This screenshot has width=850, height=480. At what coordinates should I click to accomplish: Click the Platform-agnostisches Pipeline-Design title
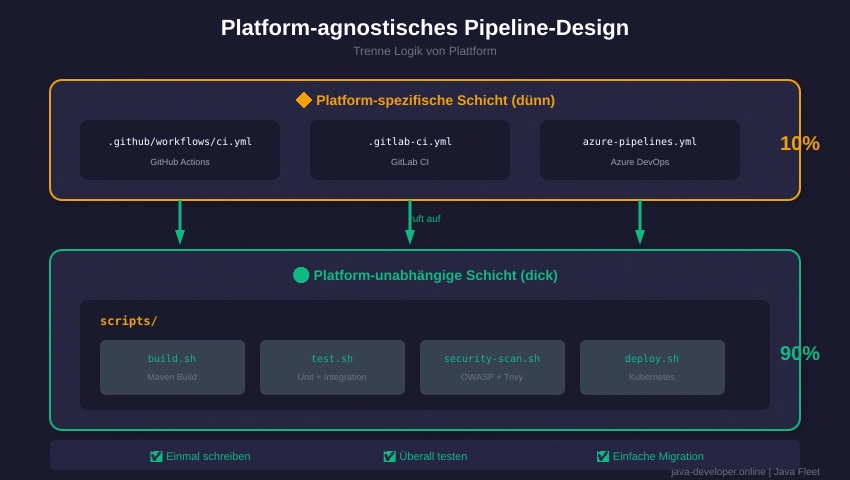click(x=425, y=28)
